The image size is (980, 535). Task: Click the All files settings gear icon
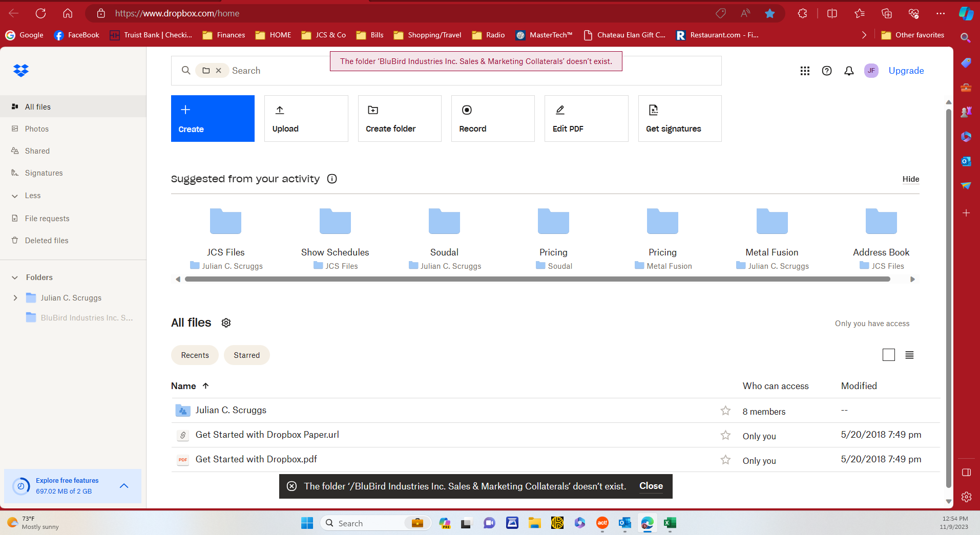[x=226, y=323]
